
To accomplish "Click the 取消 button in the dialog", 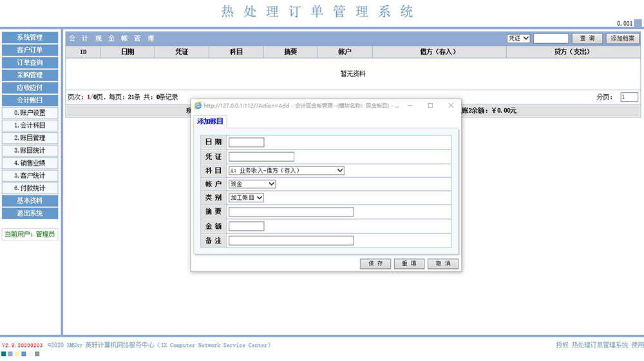I will pos(443,264).
